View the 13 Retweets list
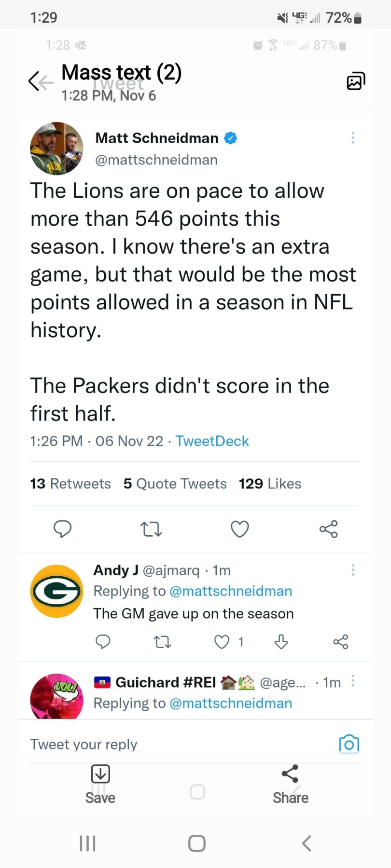Screen dimensions: 391x868 point(70,484)
